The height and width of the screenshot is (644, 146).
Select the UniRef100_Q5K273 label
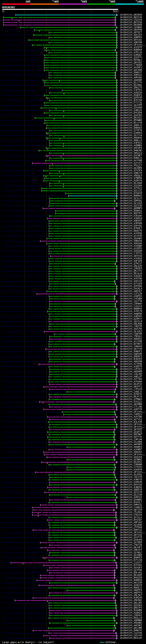pyautogui.click(x=131, y=88)
